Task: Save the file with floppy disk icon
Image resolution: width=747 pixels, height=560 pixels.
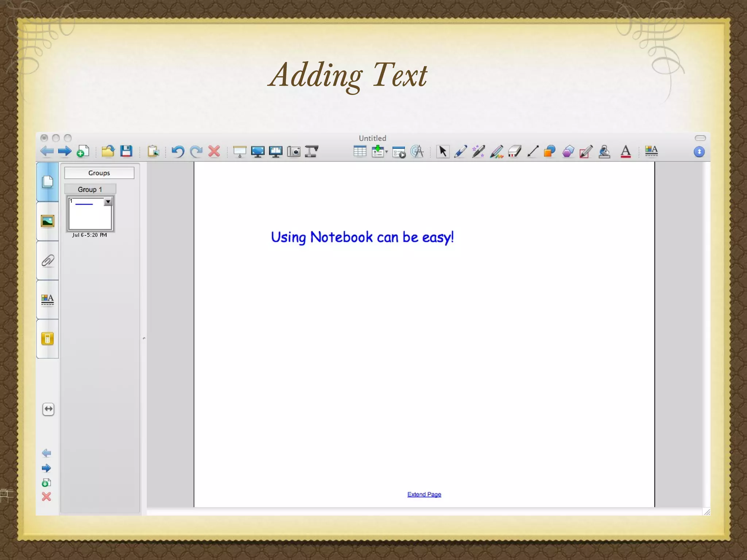Action: coord(126,151)
